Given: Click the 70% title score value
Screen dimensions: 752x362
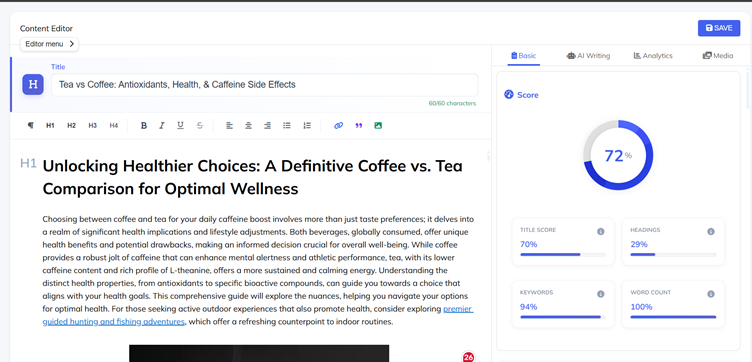Looking at the screenshot, I should tap(529, 244).
